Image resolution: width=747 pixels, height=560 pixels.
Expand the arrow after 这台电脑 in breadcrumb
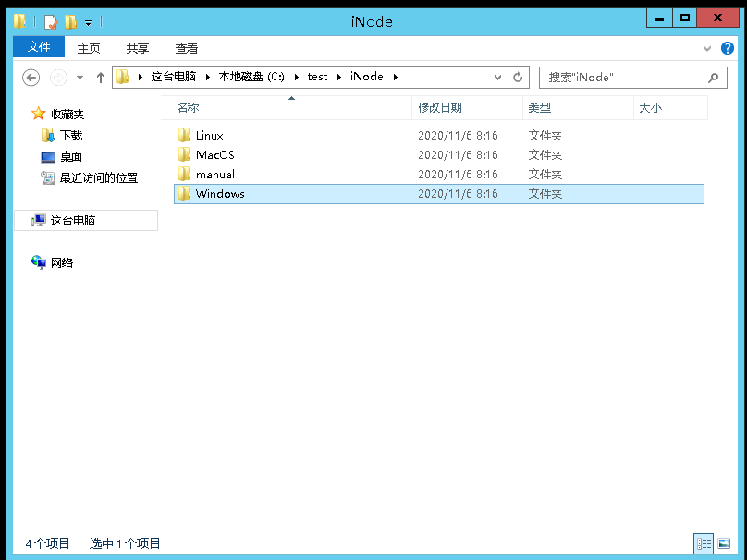(x=208, y=77)
